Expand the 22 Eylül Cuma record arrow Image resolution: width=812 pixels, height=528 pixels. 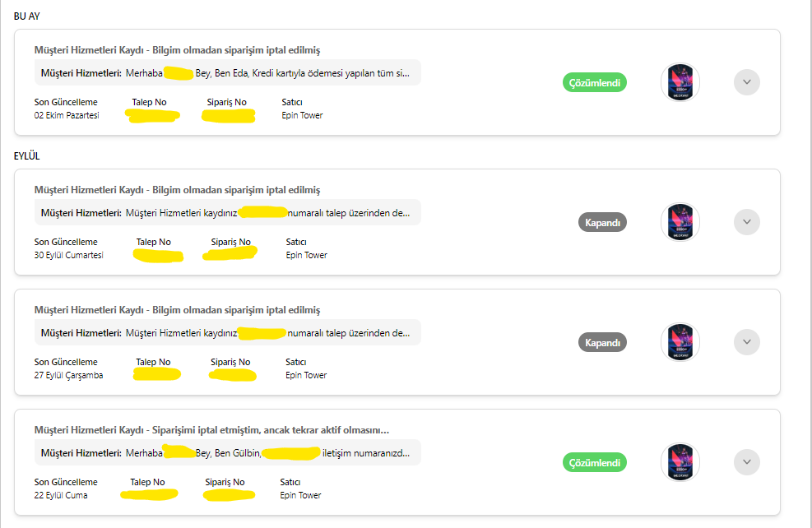[x=746, y=462]
